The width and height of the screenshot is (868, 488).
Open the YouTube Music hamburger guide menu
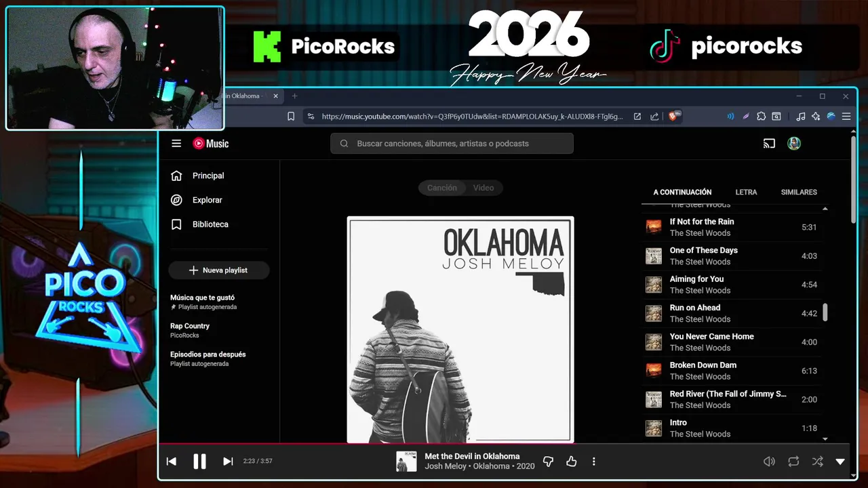(x=176, y=143)
